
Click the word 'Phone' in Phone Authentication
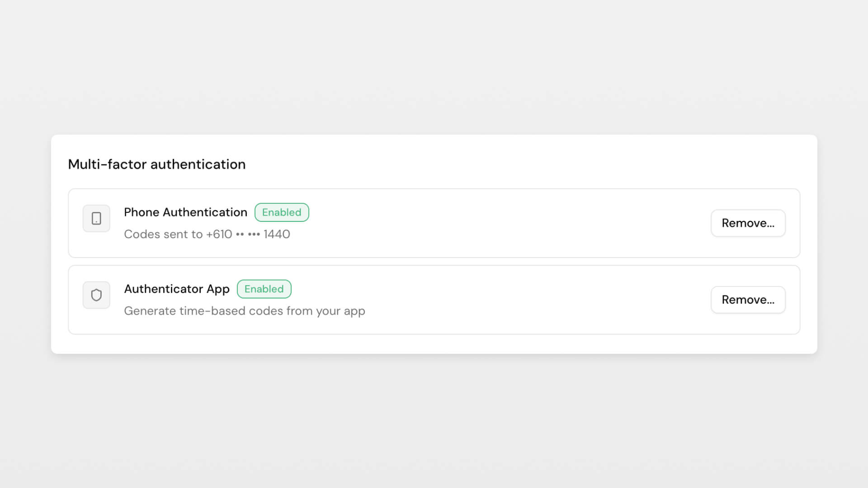tap(142, 212)
